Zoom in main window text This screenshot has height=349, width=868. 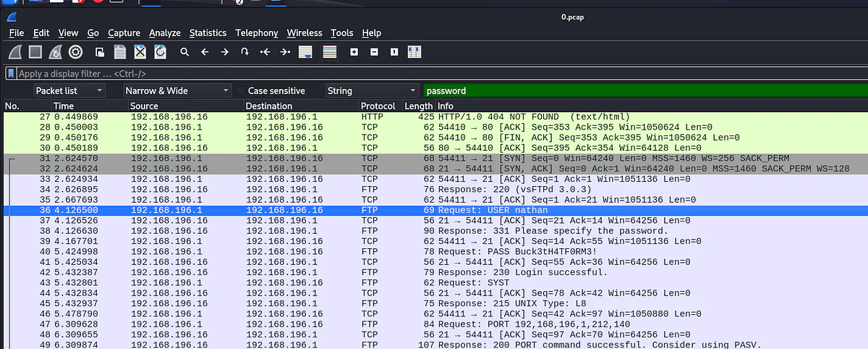click(x=354, y=52)
